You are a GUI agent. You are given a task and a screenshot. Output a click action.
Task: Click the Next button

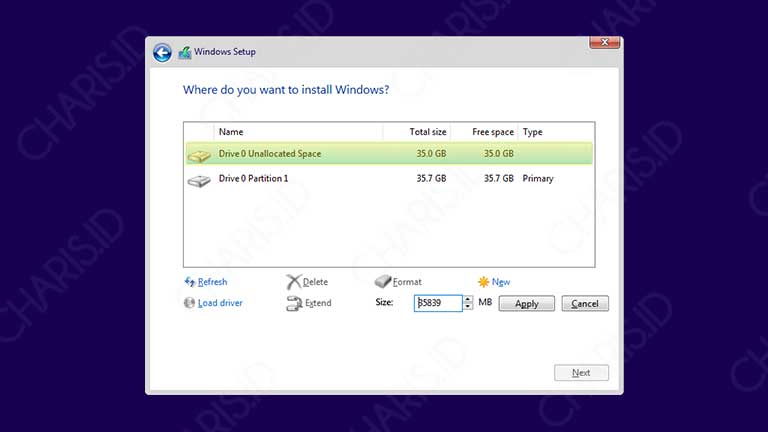point(581,373)
